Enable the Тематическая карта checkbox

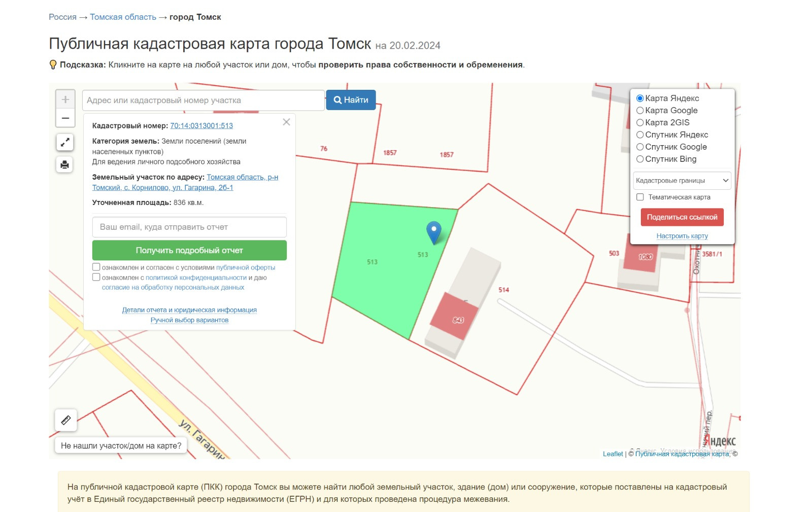[640, 197]
